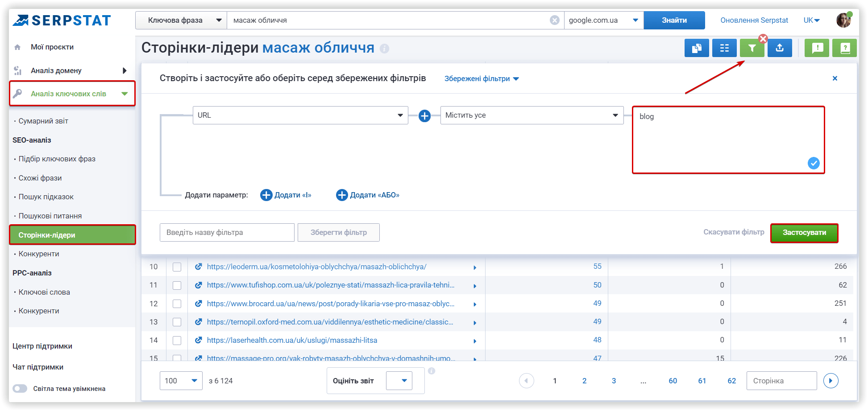Open Сумарний звіт
The height and width of the screenshot is (411, 868).
pos(43,121)
